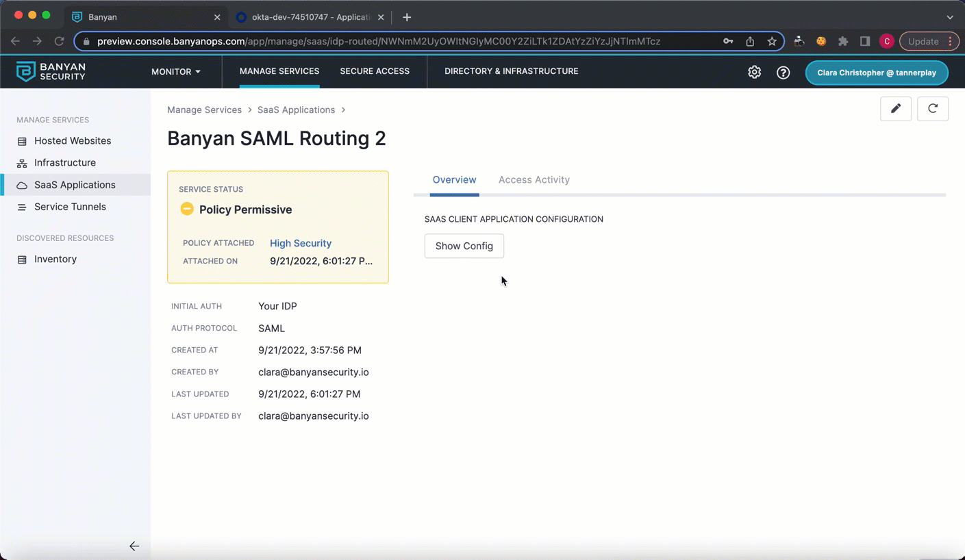The image size is (965, 560).
Task: Click the browser bookmark star icon
Action: tap(772, 41)
